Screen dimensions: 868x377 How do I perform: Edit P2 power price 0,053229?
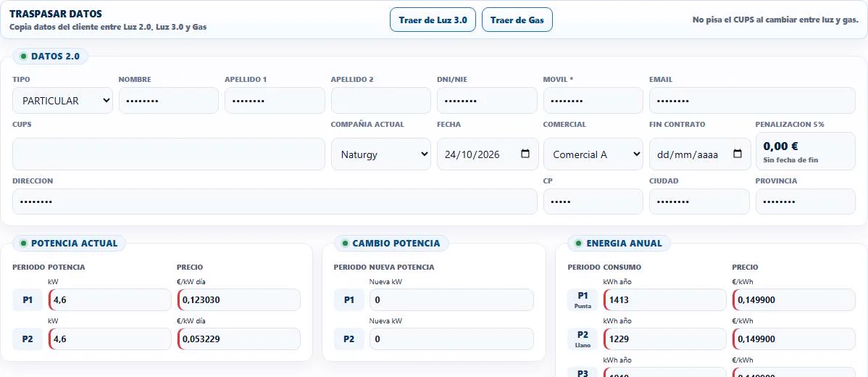pyautogui.click(x=238, y=339)
